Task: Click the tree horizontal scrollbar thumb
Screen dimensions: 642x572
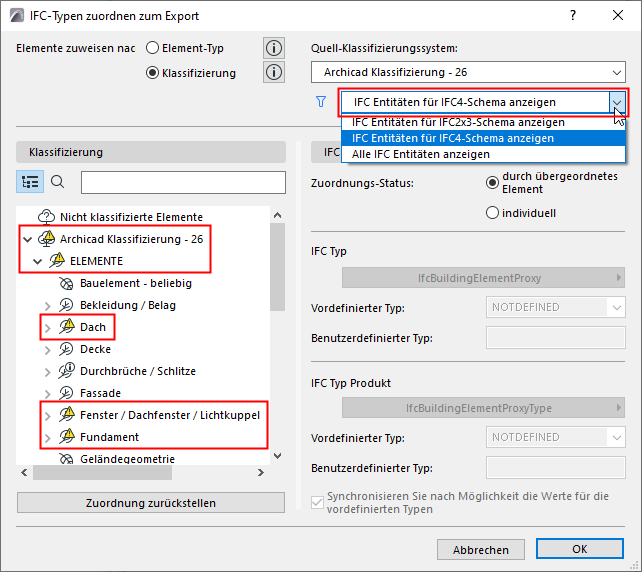Action: pyautogui.click(x=102, y=473)
